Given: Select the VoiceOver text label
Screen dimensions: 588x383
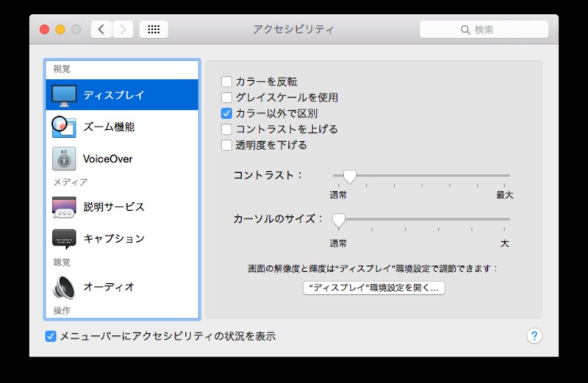Looking at the screenshot, I should coord(107,159).
